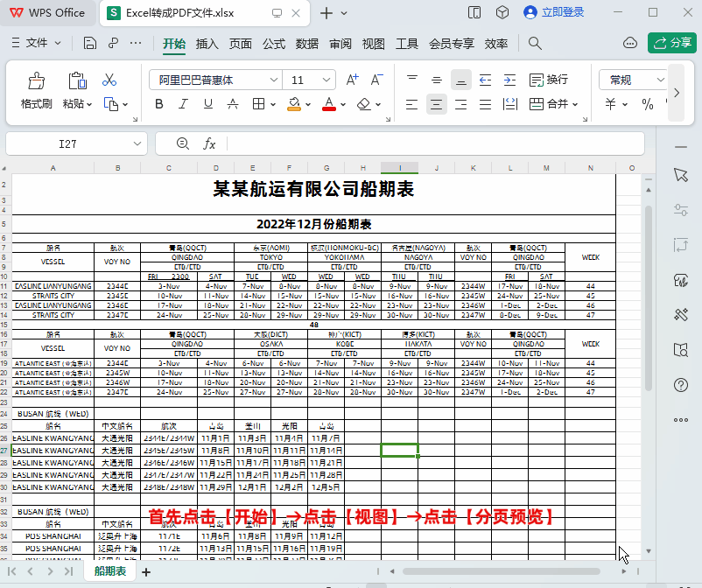Viewport: 702px width, 588px height.
Task: Click the cloud sync icon near Share
Action: tap(630, 44)
